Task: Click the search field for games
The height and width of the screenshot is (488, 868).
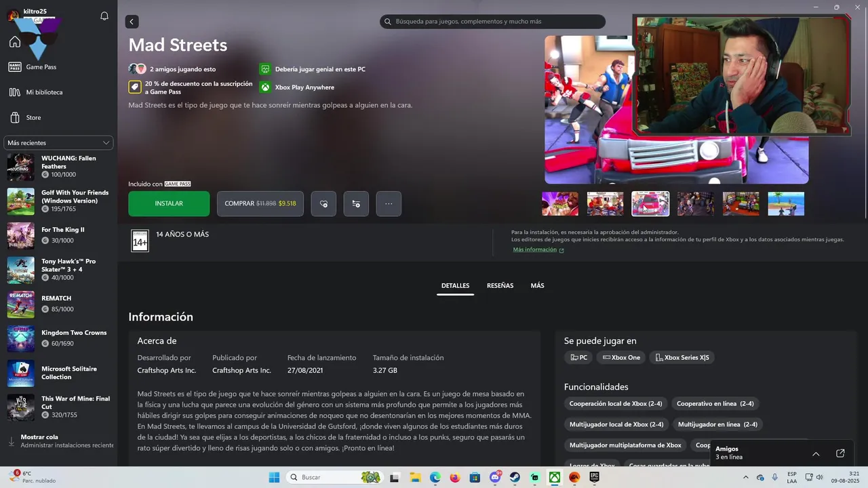Action: (492, 22)
